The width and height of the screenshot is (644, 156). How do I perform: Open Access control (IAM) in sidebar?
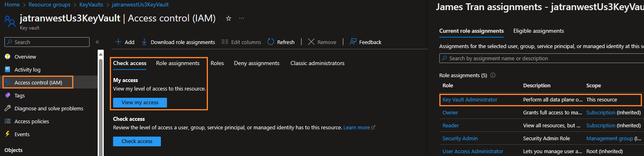(38, 82)
